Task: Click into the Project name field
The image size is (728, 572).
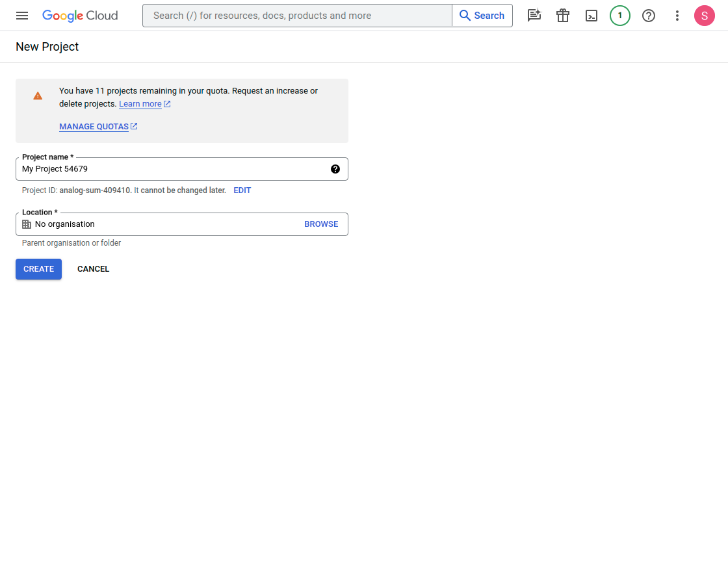Action: [x=182, y=169]
